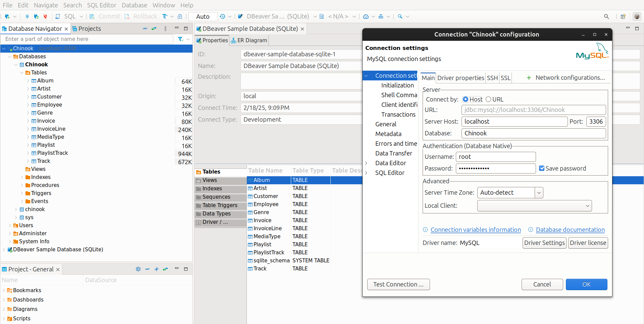Click the Server Host input field
This screenshot has height=324, width=644.
click(x=515, y=122)
